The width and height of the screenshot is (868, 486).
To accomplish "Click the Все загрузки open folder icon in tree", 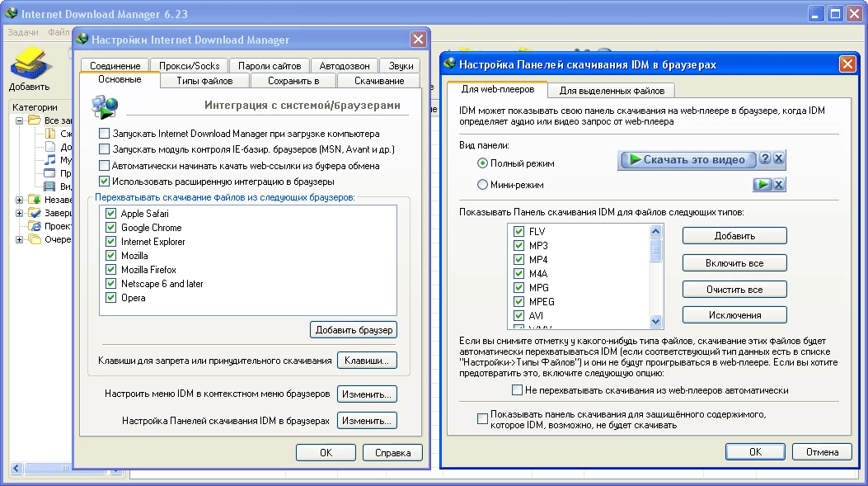I will (x=35, y=120).
